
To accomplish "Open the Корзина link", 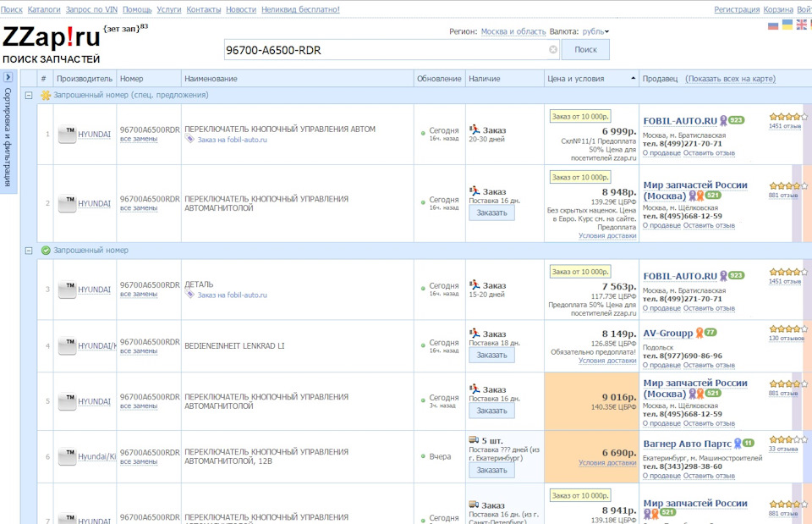I will click(778, 9).
